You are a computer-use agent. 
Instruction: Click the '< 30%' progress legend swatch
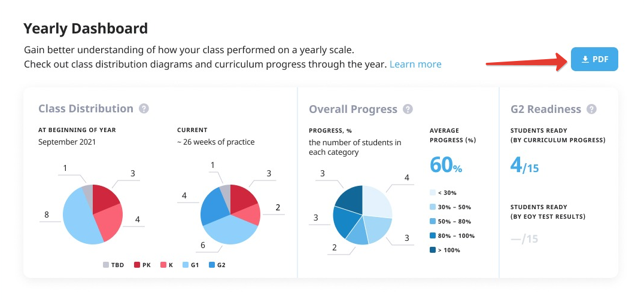tap(433, 192)
